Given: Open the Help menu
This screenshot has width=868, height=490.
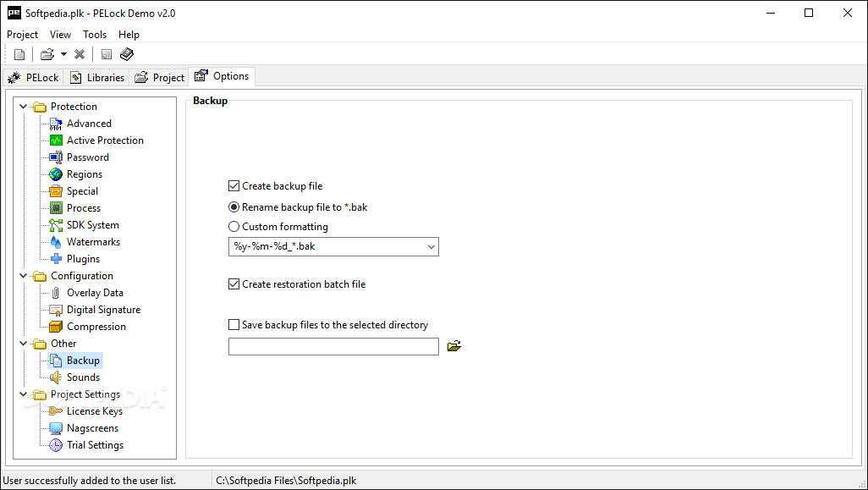Looking at the screenshot, I should click(x=129, y=35).
